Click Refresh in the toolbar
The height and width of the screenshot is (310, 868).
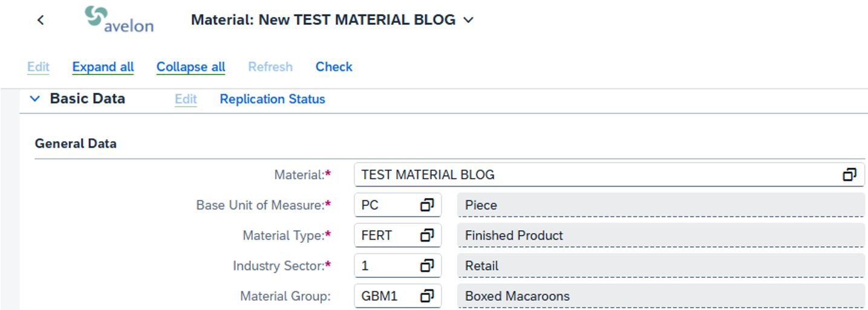pos(270,67)
